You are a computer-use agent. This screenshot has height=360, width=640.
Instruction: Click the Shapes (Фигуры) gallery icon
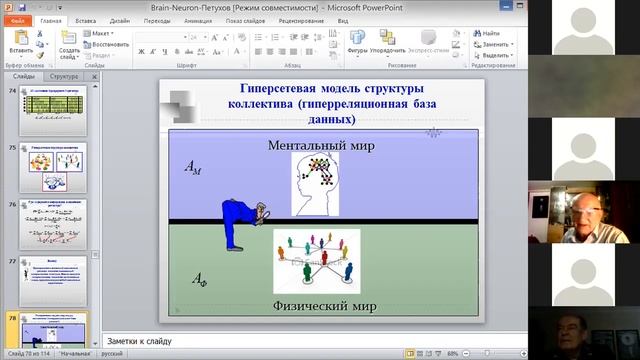click(x=357, y=38)
